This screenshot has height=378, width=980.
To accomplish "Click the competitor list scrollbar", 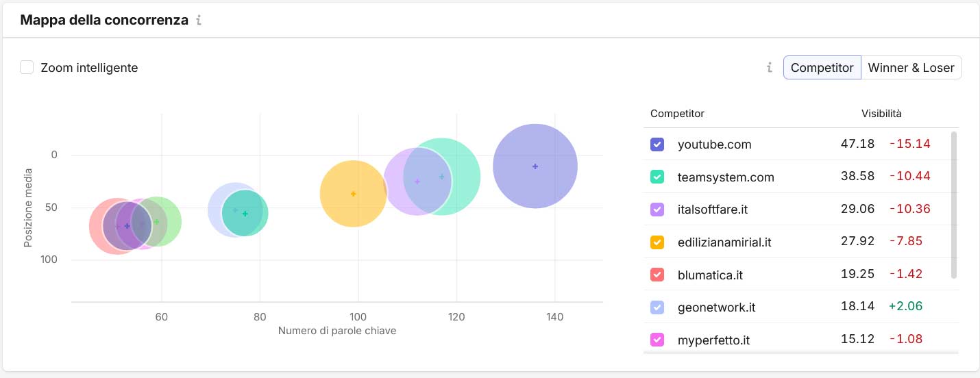I will (954, 205).
